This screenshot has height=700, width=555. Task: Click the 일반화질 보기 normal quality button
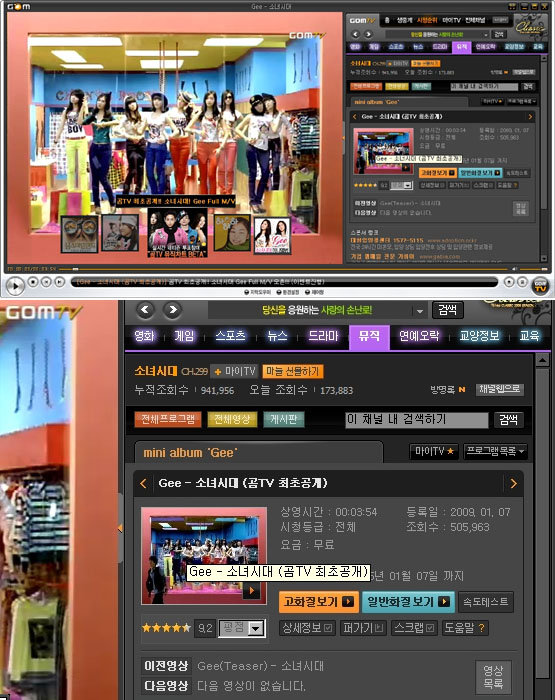(408, 602)
